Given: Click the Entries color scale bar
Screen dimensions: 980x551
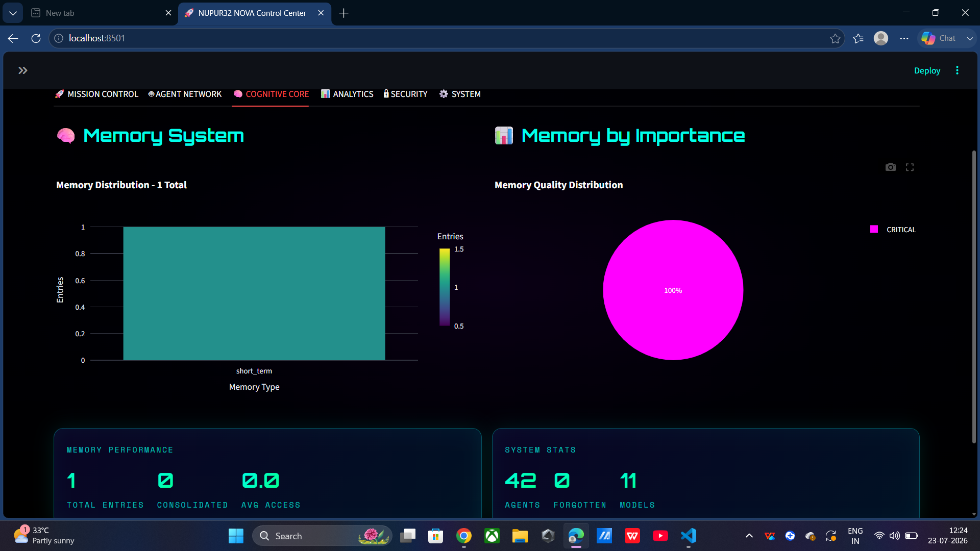Looking at the screenshot, I should point(445,287).
